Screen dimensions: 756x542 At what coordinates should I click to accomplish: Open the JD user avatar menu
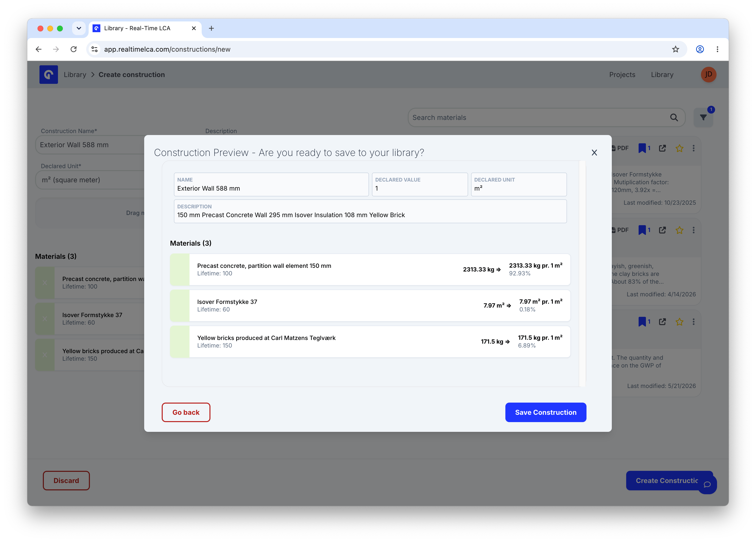[x=708, y=74]
